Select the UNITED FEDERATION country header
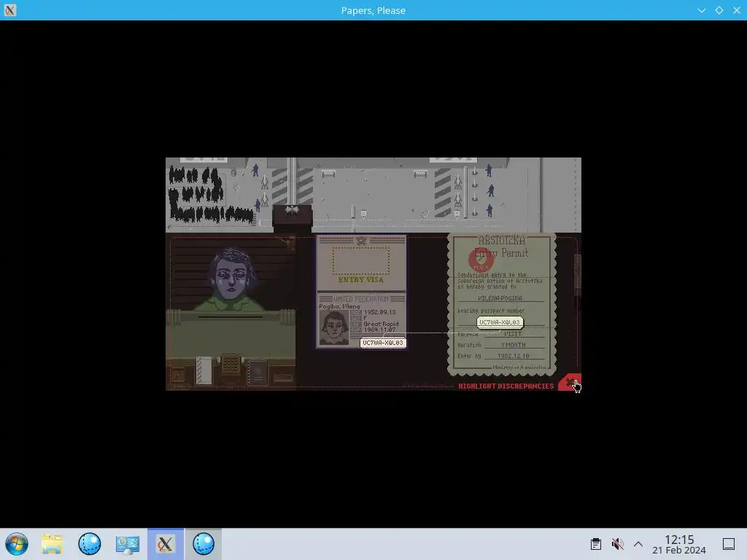Screen dimensions: 747x560 tap(361, 299)
